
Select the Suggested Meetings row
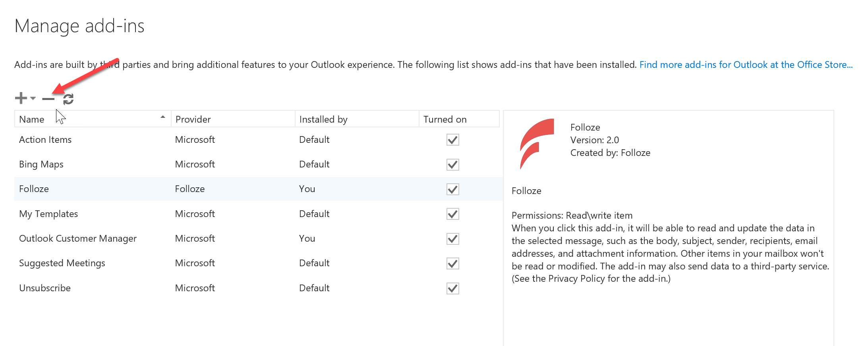[x=258, y=263]
